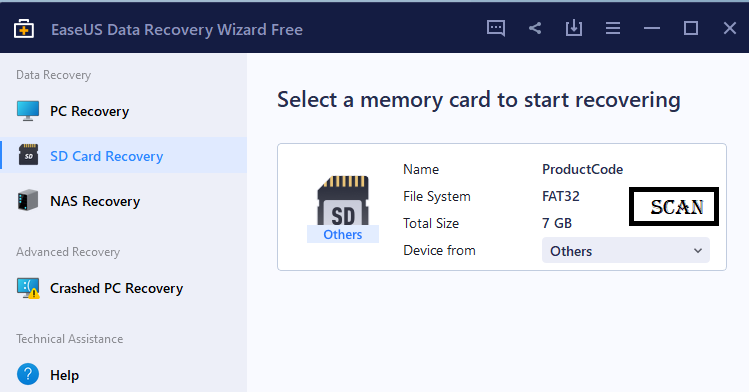Image resolution: width=749 pixels, height=392 pixels.
Task: Switch to NAS Recovery
Action: tap(123, 201)
